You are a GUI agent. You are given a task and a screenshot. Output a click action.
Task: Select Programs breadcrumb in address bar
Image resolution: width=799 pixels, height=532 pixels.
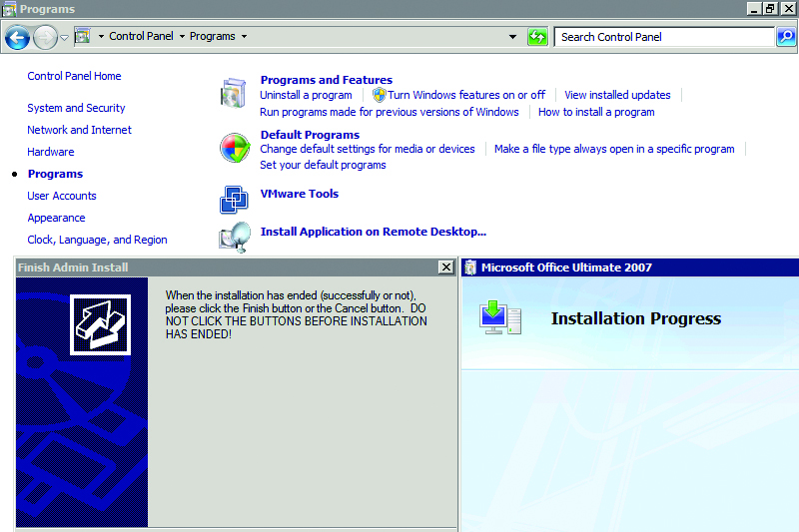click(213, 36)
